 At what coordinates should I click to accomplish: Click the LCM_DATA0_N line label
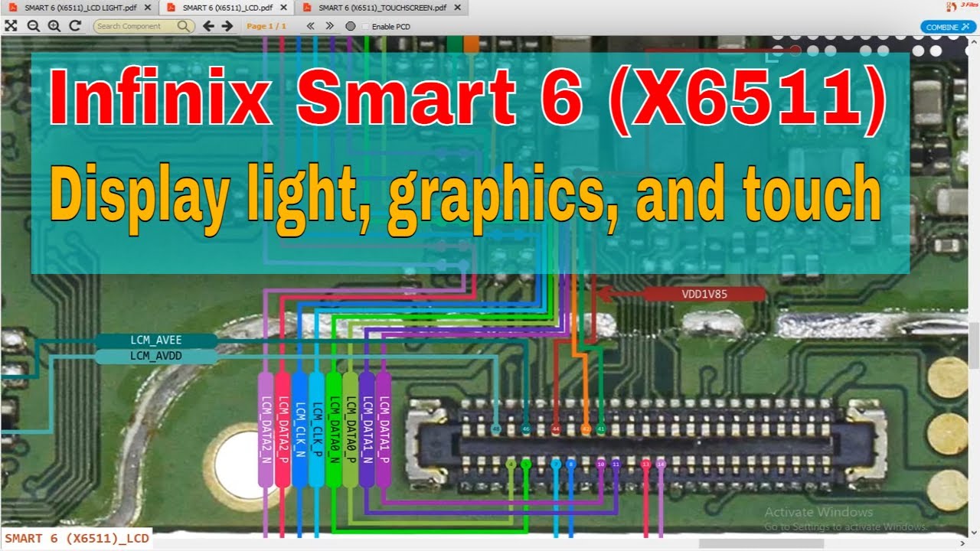(x=333, y=429)
